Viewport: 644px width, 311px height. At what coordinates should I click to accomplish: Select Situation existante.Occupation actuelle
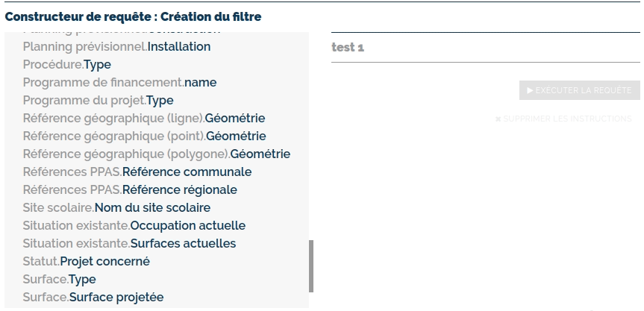(x=134, y=226)
